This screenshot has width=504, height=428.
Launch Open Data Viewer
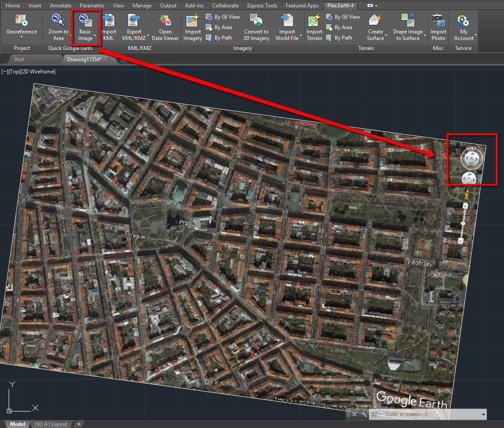(x=165, y=27)
